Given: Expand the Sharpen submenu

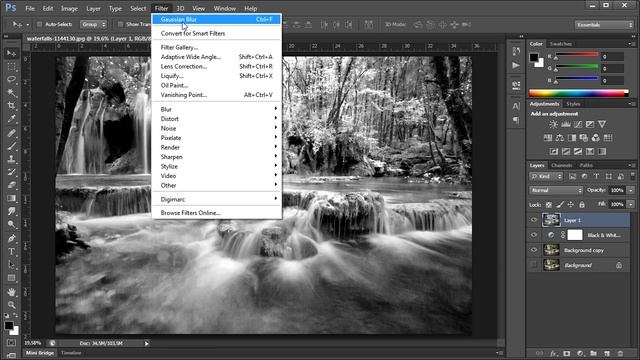Looking at the screenshot, I should pos(217,157).
